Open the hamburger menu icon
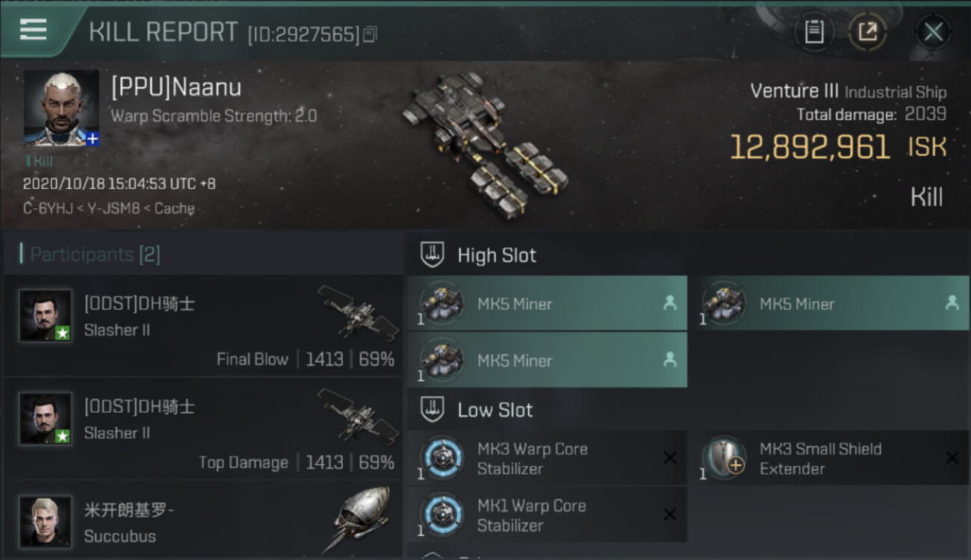 pyautogui.click(x=33, y=29)
